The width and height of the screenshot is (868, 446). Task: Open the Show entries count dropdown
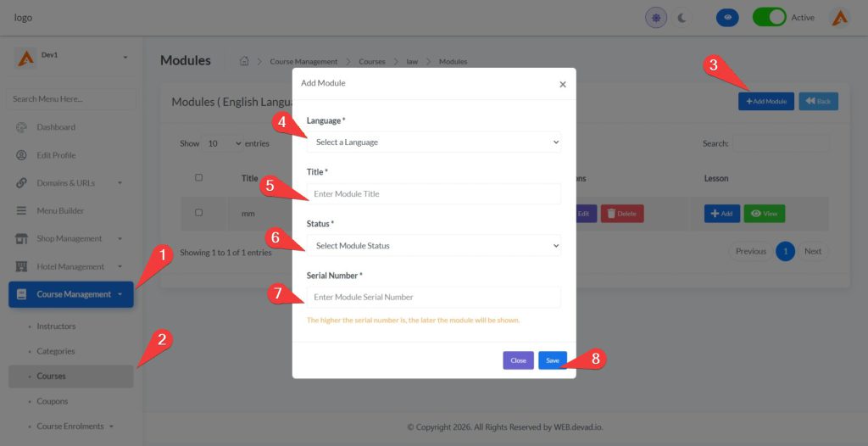click(x=224, y=144)
